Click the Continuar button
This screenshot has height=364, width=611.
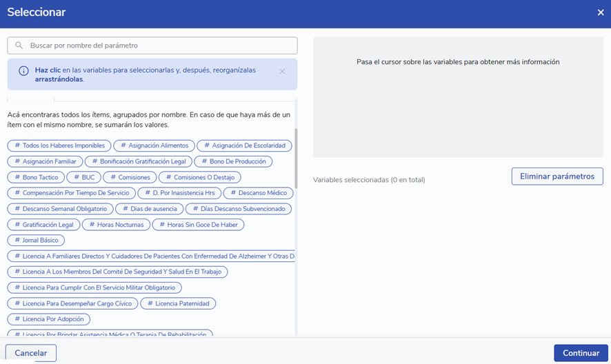(x=581, y=353)
